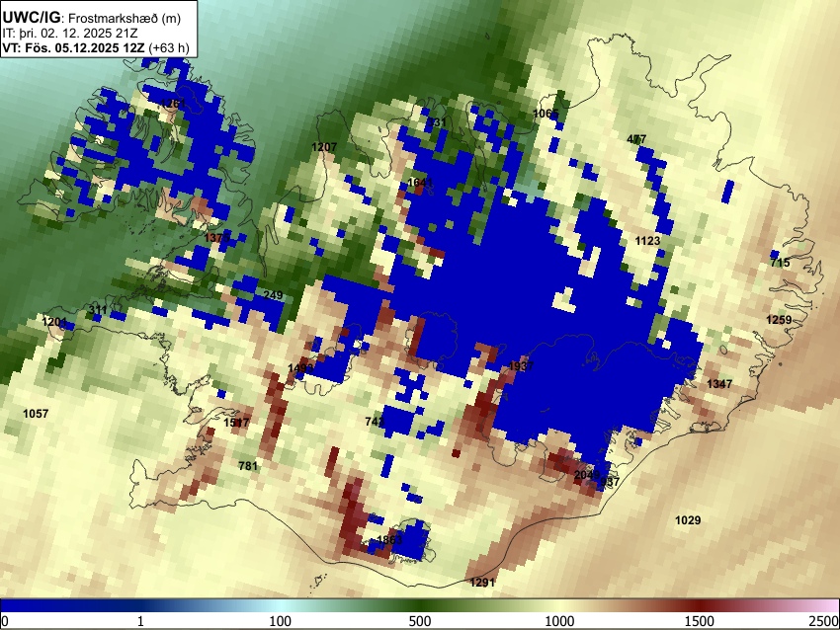Click the valid time 'VT: Fös. 05.12.2025 12Z'
The width and height of the screenshot is (840, 630).
click(73, 47)
